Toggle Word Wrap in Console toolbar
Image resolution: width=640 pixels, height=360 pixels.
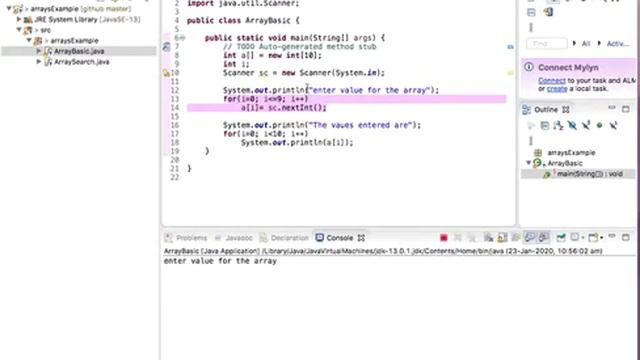[x=516, y=238]
